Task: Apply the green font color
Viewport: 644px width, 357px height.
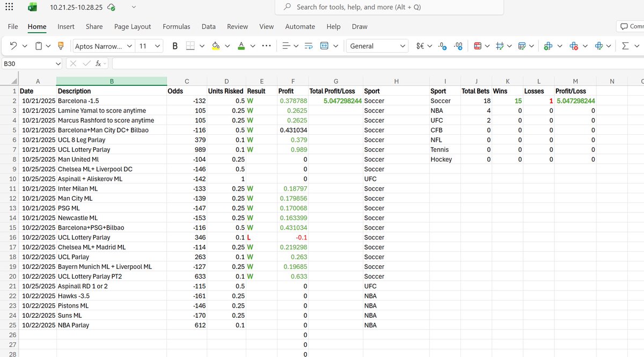Action: (240, 46)
